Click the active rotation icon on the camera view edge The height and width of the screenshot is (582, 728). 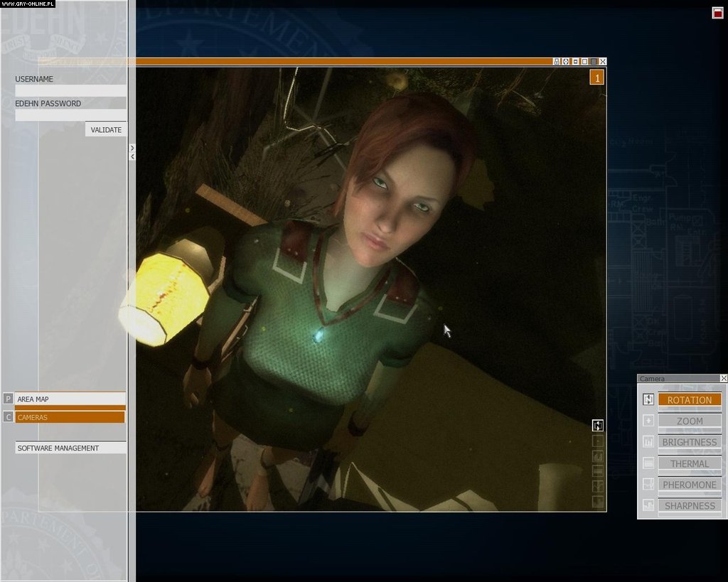click(x=598, y=426)
